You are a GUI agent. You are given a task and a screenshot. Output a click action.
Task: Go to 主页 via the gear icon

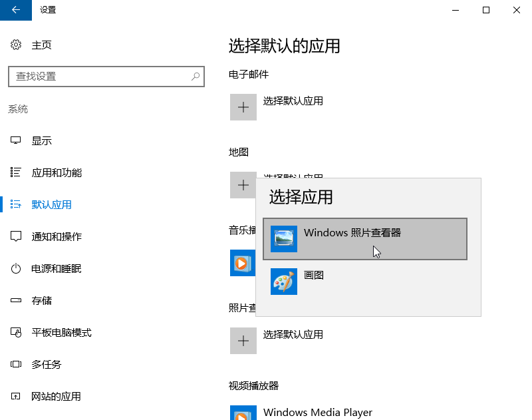coord(16,45)
